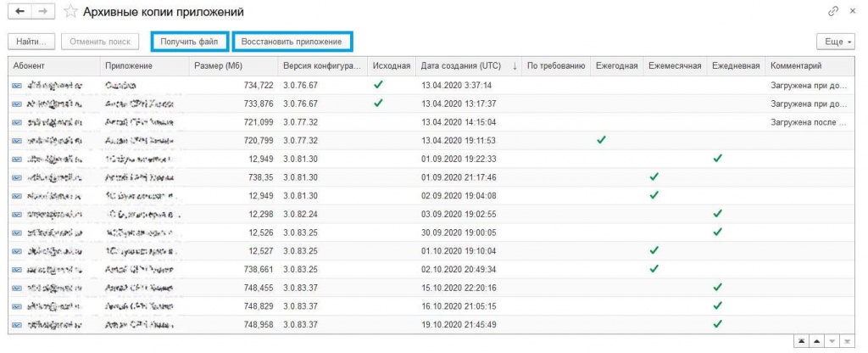Screen dimensions: 868x353
Task: Click the Получить файл button
Action: pos(190,42)
